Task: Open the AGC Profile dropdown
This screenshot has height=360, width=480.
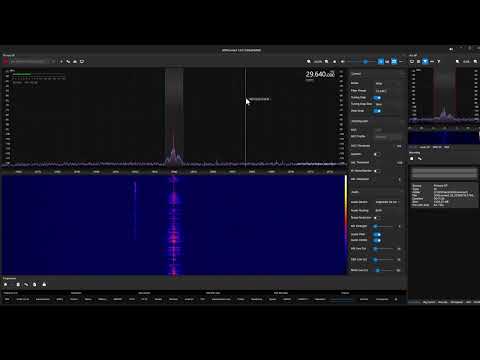Action: (x=389, y=137)
